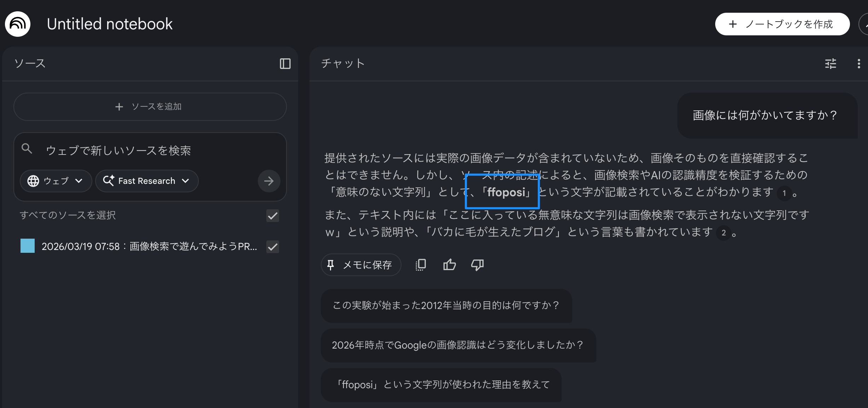
Task: Save response with メモに保存 button
Action: pyautogui.click(x=361, y=265)
